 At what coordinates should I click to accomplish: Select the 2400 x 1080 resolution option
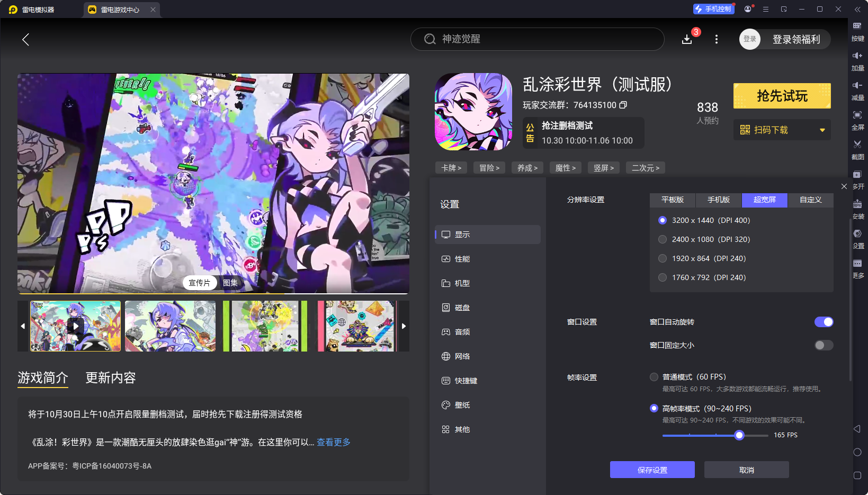[663, 239]
